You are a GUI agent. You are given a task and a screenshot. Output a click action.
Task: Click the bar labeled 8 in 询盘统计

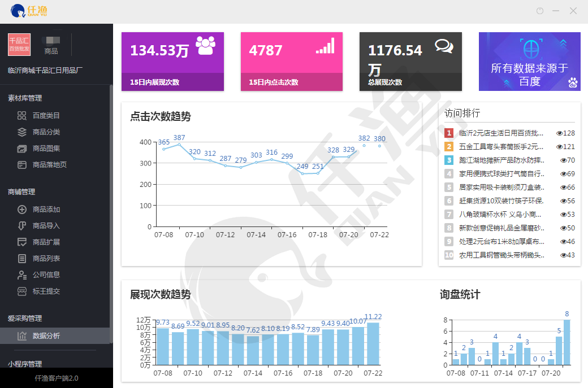point(567,342)
